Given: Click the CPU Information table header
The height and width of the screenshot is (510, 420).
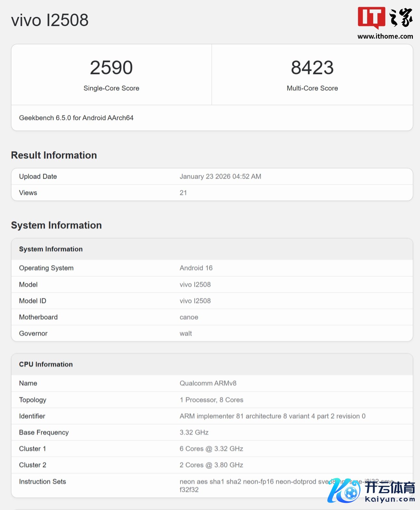Looking at the screenshot, I should (46, 364).
